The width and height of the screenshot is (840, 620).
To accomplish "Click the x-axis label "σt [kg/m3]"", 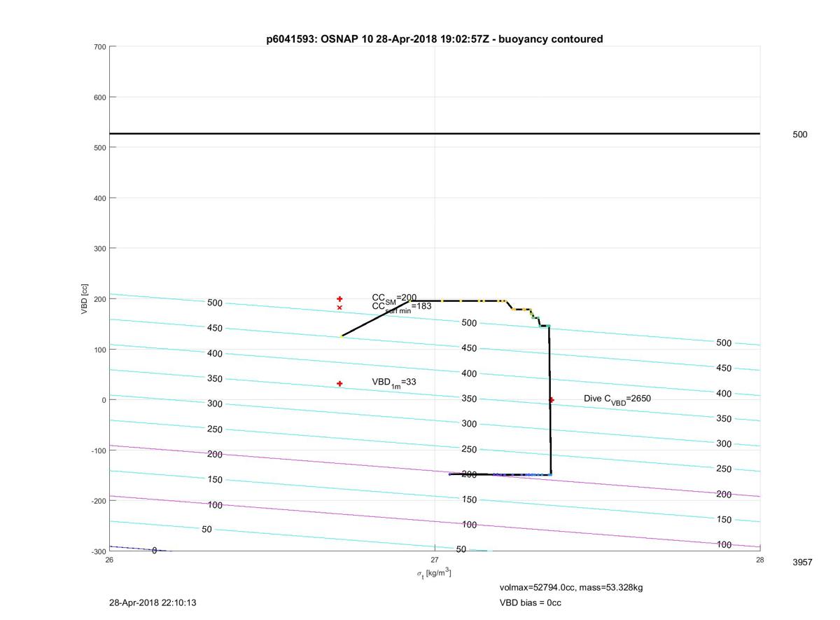I will pos(434,574).
